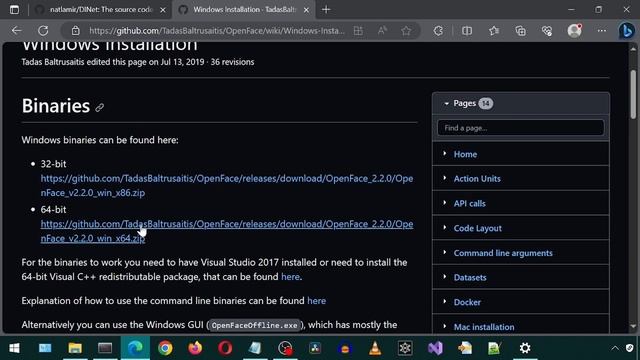
Task: Expand the Docker entry arrow
Action: (x=444, y=301)
